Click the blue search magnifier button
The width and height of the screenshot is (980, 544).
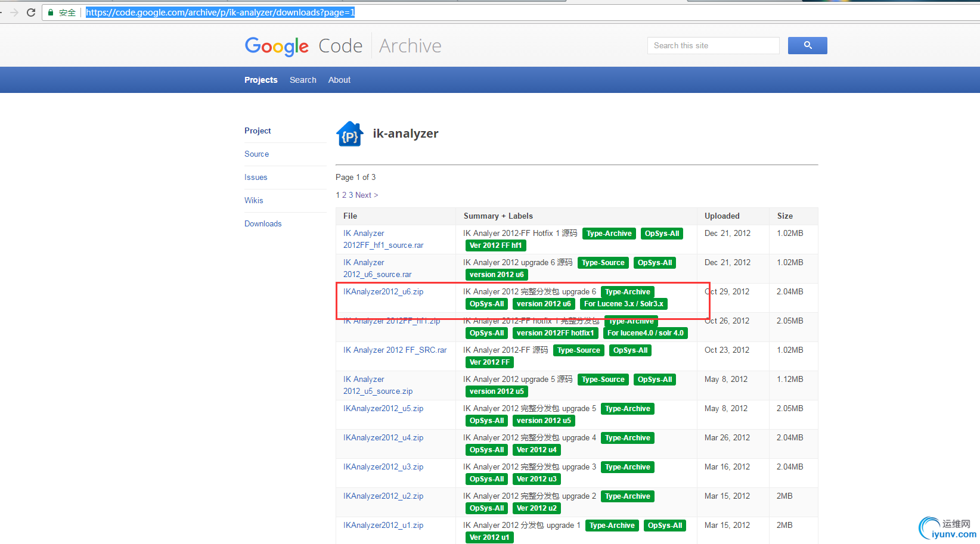(x=808, y=45)
